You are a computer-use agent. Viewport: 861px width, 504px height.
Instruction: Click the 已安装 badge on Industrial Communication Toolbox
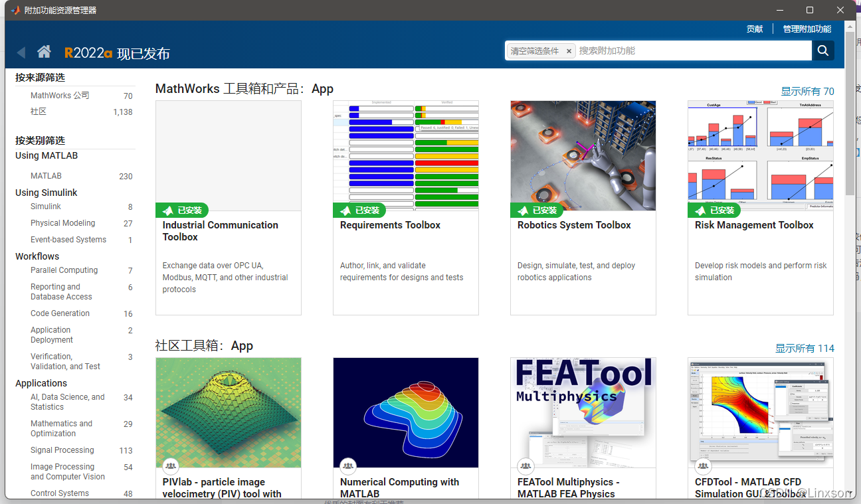pos(182,210)
